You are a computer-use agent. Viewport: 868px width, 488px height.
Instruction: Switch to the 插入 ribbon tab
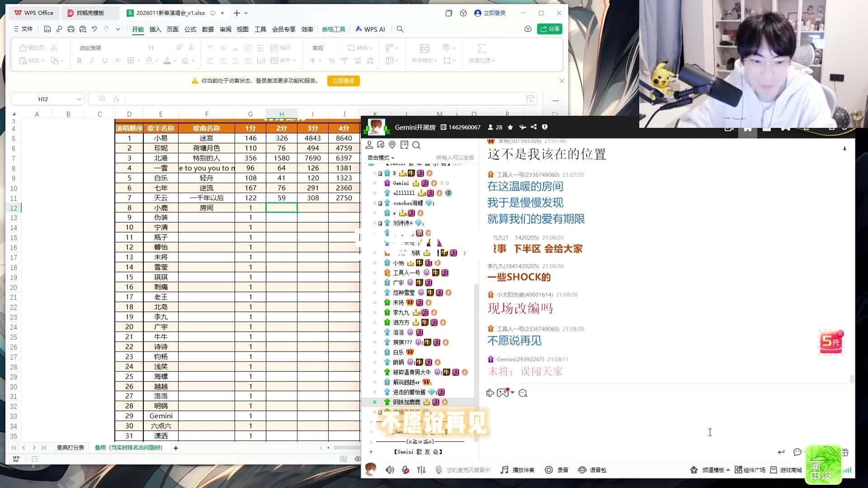click(x=155, y=29)
